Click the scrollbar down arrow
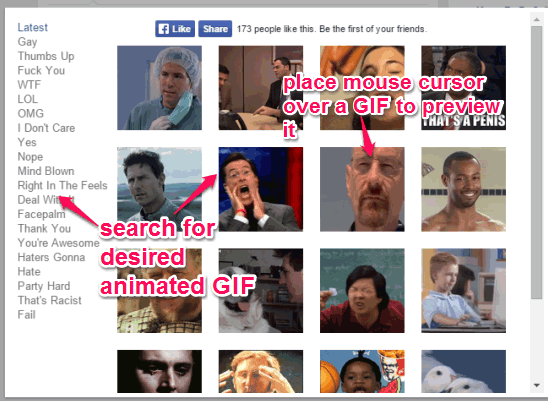This screenshot has width=548, height=401. pyautogui.click(x=536, y=385)
